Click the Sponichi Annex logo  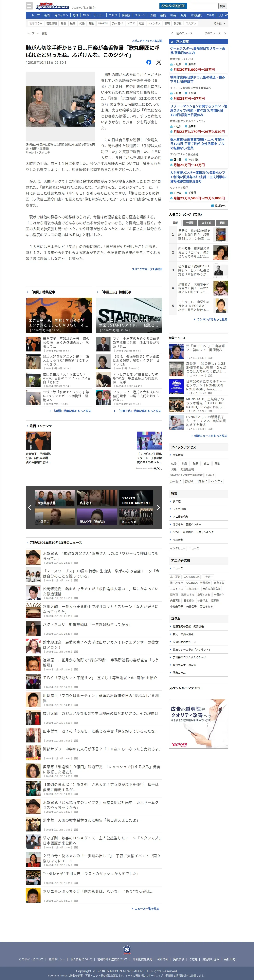click(52, 6)
